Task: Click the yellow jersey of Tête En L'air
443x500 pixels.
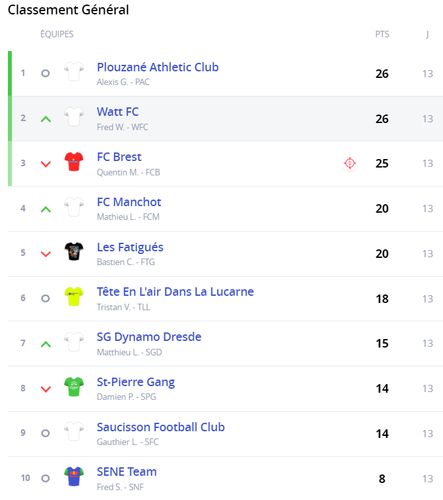Action: [x=74, y=296]
